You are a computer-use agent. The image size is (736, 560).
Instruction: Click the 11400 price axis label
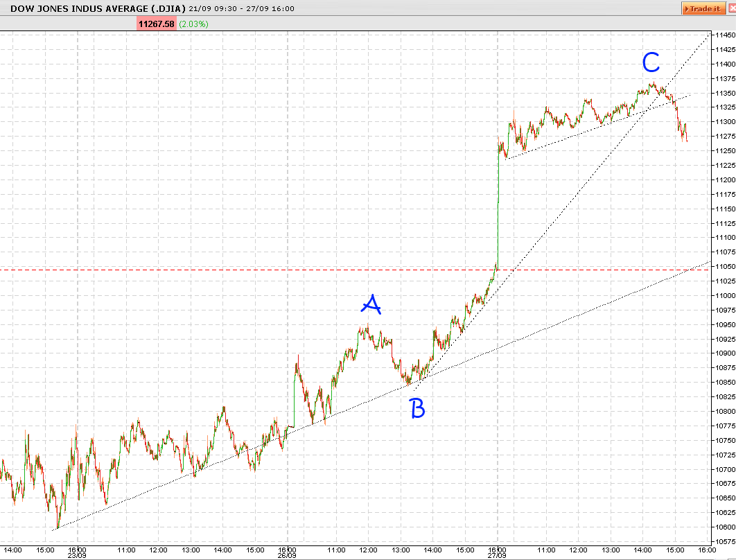(725, 64)
